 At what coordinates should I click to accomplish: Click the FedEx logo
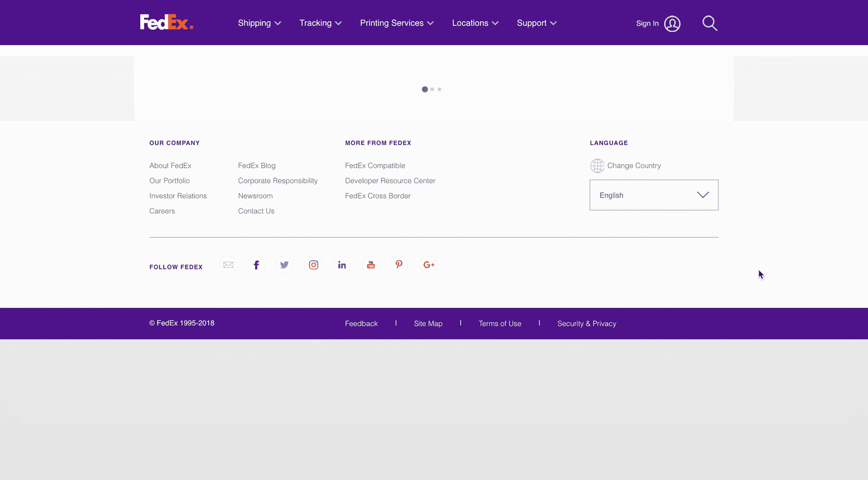[x=166, y=22]
